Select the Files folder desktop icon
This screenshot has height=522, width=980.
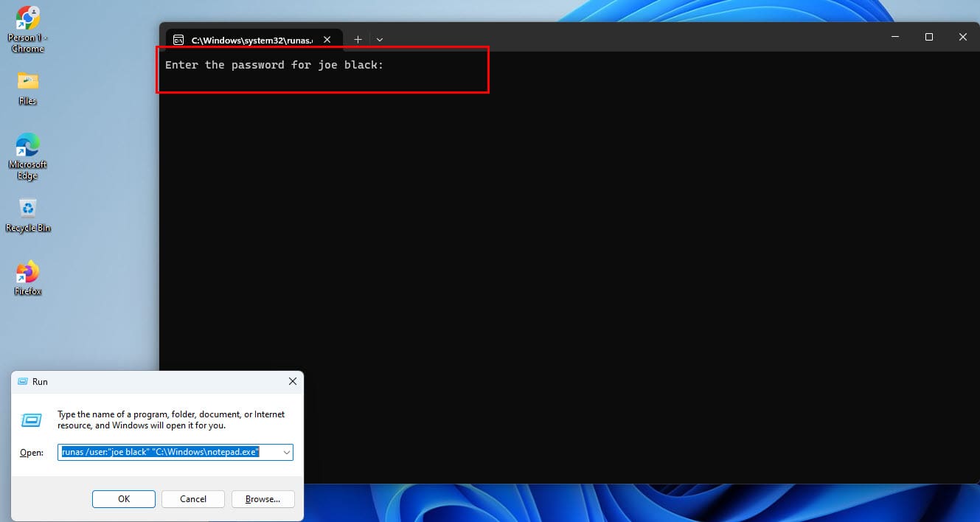coord(27,81)
